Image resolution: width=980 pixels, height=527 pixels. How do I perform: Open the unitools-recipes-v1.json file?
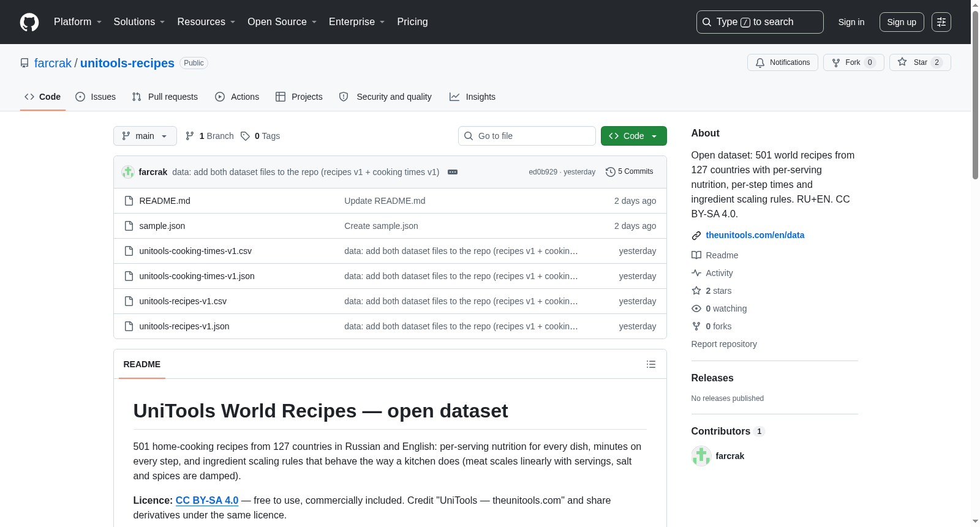coord(184,326)
